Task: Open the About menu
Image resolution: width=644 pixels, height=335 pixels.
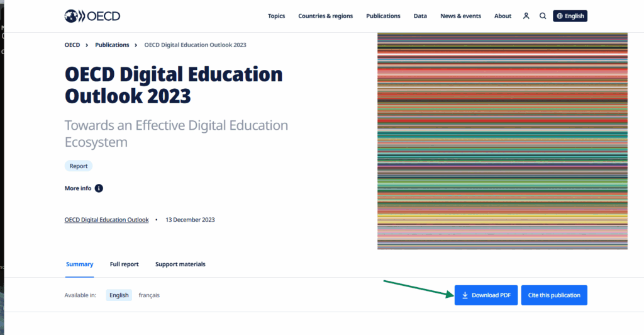Action: (502, 16)
